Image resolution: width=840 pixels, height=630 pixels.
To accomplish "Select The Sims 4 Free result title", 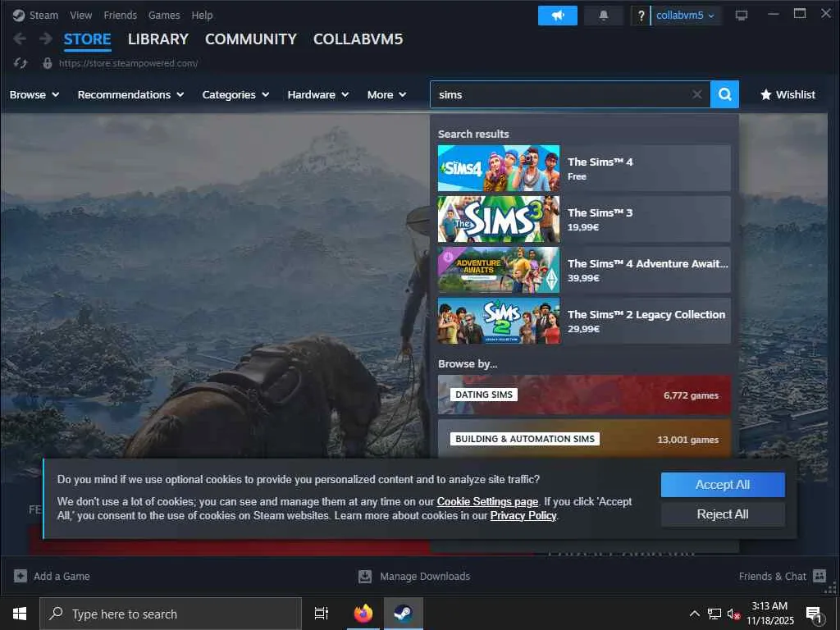I will pos(600,162).
